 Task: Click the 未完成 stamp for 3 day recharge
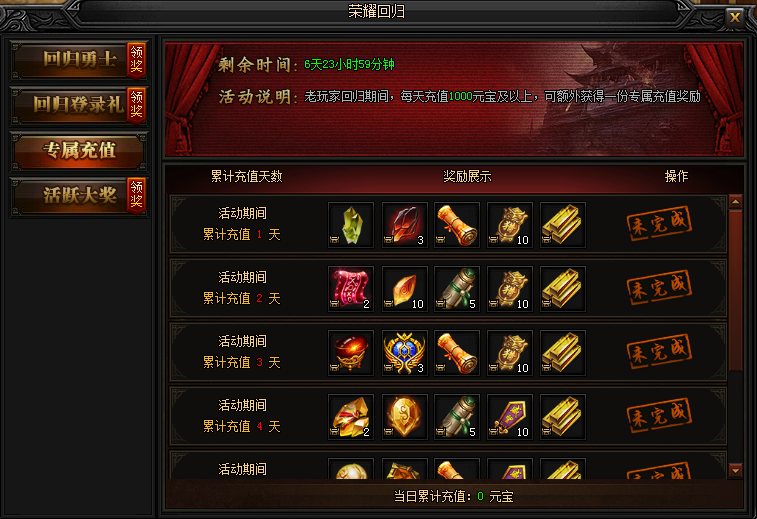(659, 351)
